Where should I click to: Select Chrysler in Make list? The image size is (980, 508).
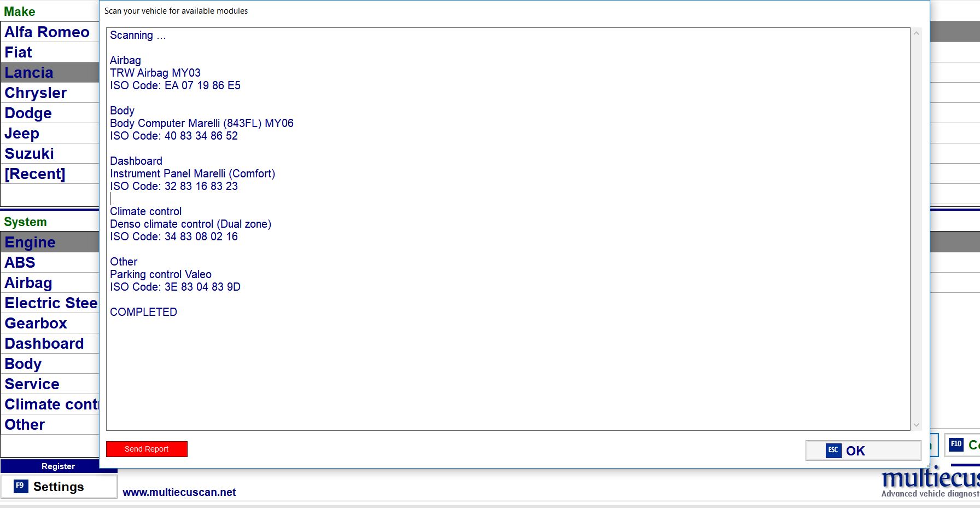pos(50,93)
